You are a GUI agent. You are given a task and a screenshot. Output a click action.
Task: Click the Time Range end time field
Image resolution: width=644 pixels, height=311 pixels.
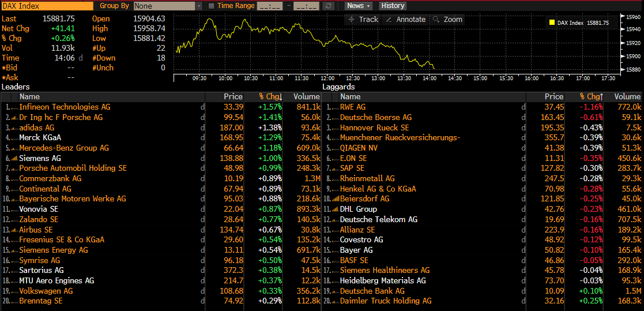(306, 6)
